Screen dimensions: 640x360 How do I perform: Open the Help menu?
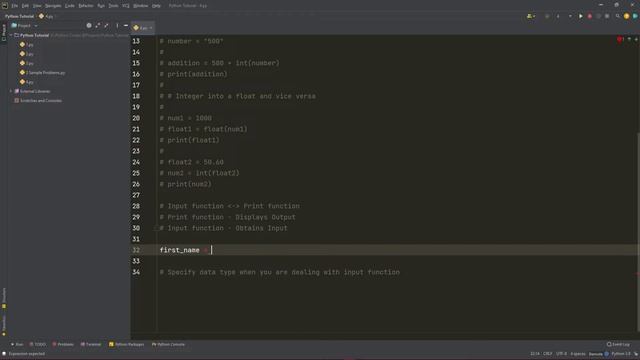tap(156, 6)
